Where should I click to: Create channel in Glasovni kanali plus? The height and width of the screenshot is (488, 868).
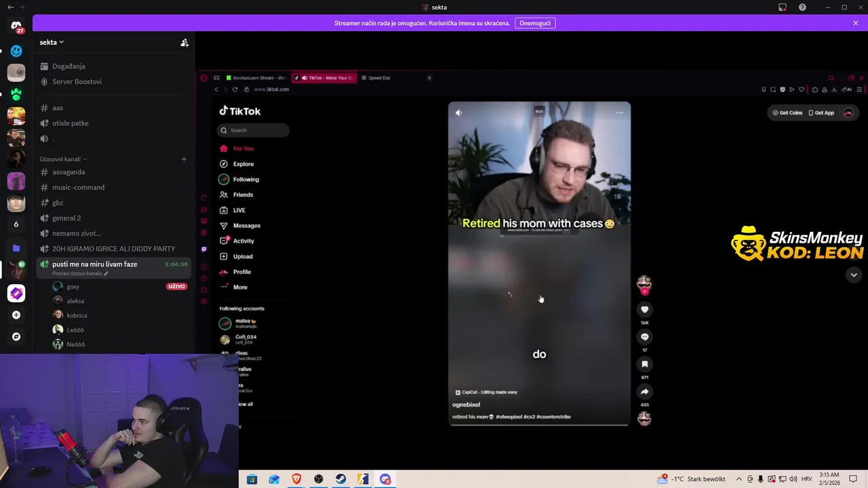coord(184,159)
